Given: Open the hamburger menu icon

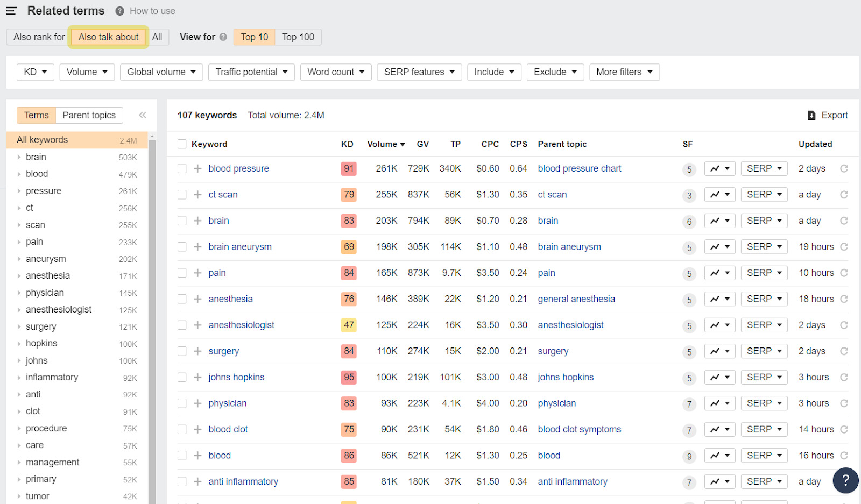Looking at the screenshot, I should point(11,11).
